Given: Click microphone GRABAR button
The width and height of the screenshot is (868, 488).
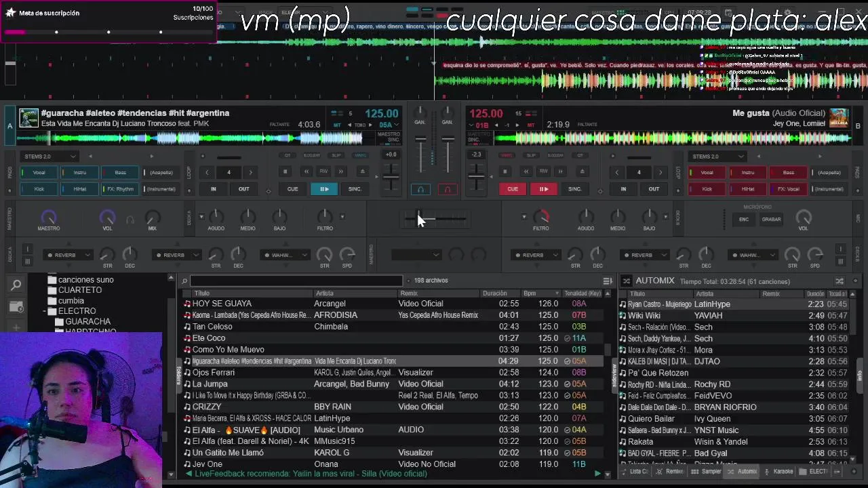Looking at the screenshot, I should 771,220.
